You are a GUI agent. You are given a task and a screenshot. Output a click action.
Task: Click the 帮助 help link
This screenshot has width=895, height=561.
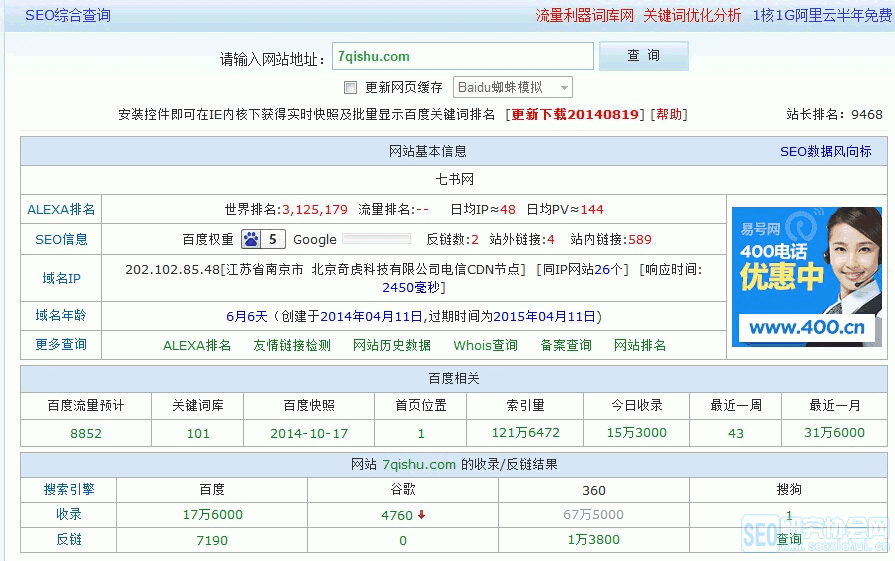[x=669, y=114]
